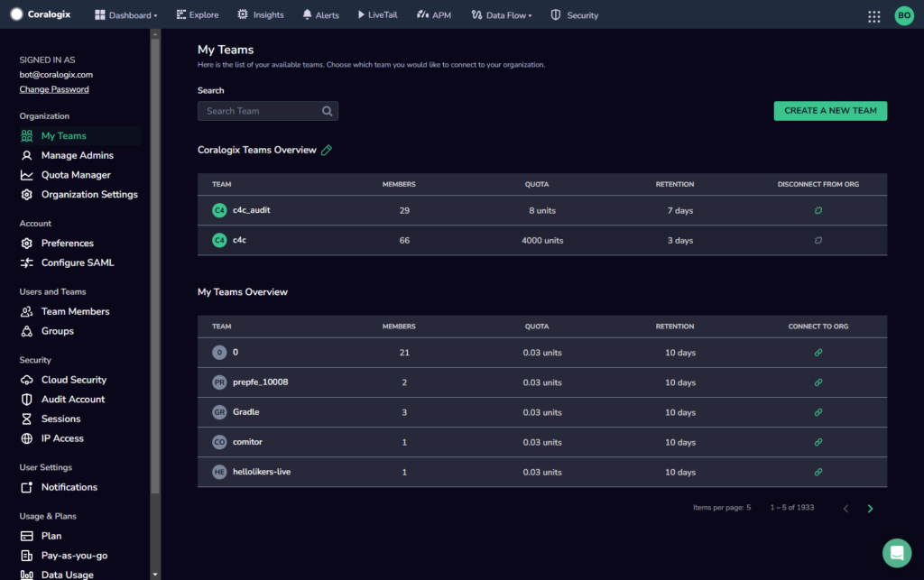924x580 pixels.
Task: Open Groups in sidebar
Action: (47, 331)
